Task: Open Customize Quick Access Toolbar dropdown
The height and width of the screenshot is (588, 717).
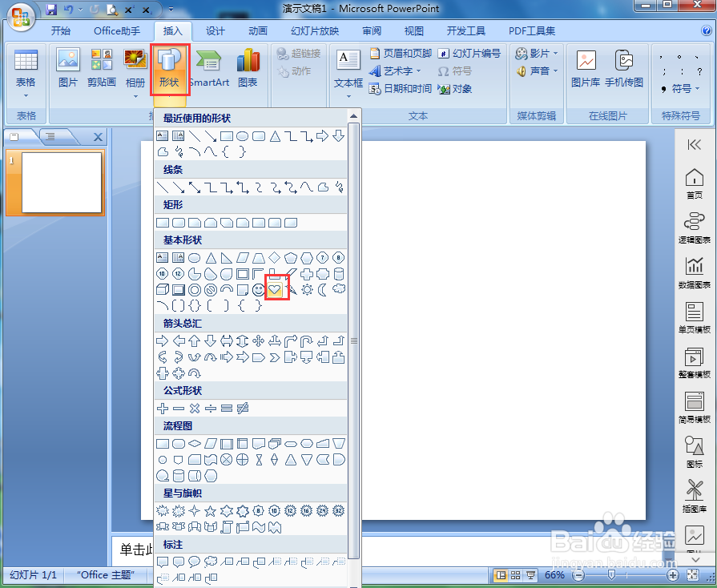Action: 171,9
